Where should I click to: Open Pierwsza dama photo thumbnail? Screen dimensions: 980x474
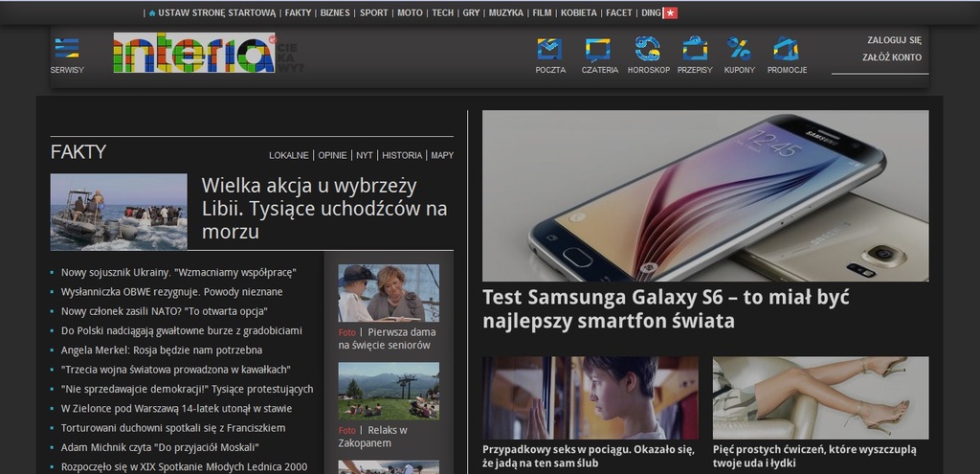click(389, 293)
